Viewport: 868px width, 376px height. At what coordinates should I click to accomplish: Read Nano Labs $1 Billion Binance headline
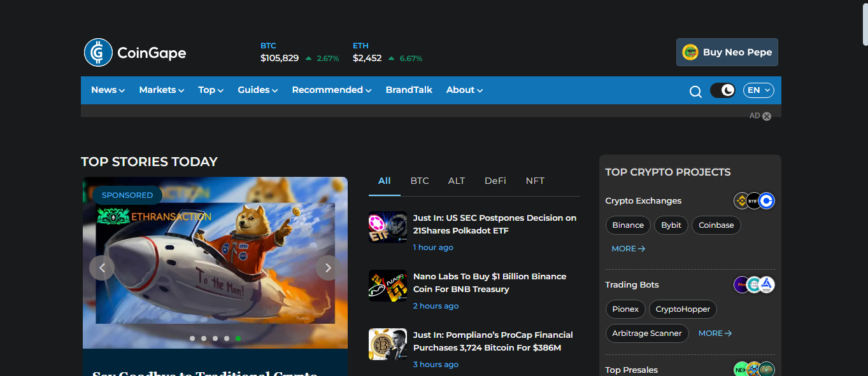pyautogui.click(x=490, y=282)
